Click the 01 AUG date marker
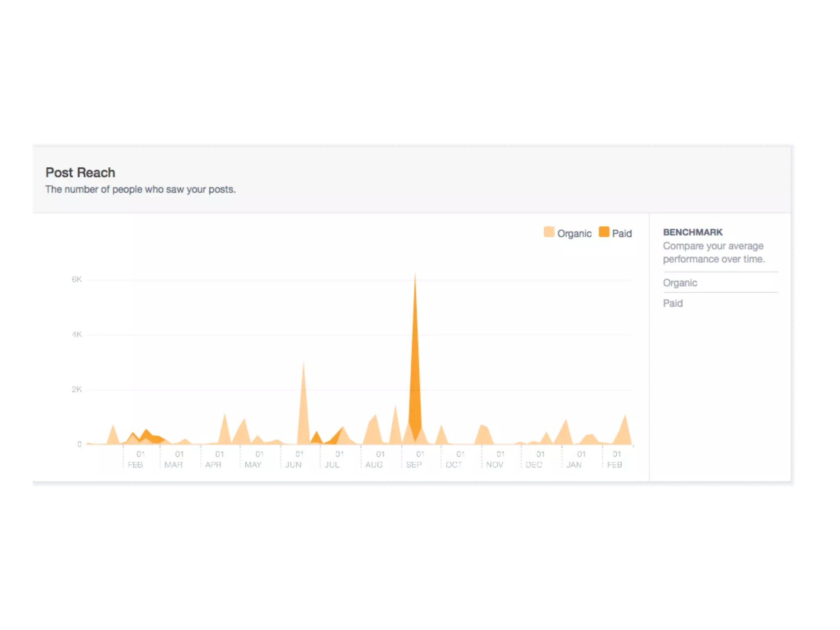The height and width of the screenshot is (630, 840). click(x=374, y=459)
